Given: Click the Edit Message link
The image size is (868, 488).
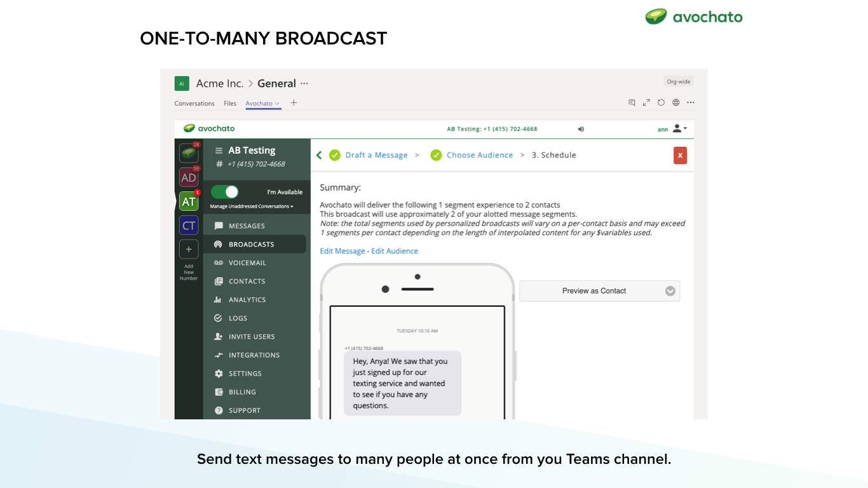Looking at the screenshot, I should tap(342, 251).
